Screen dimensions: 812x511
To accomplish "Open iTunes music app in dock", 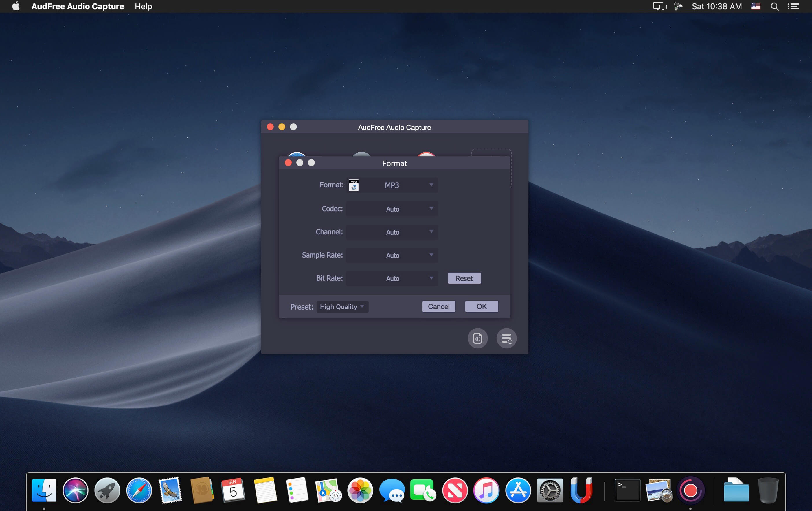I will (x=486, y=490).
